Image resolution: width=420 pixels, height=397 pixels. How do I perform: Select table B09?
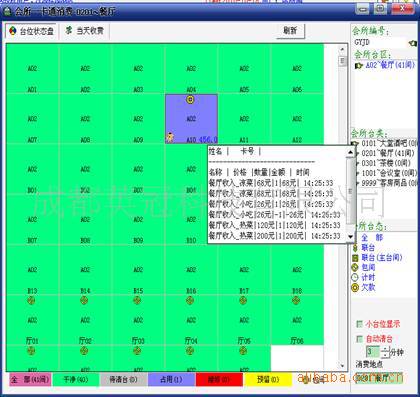(138, 220)
